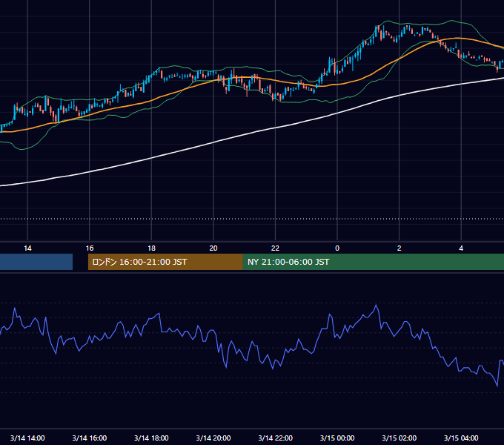Click the hour 20 axis label
This screenshot has height=445, width=504.
click(213, 248)
